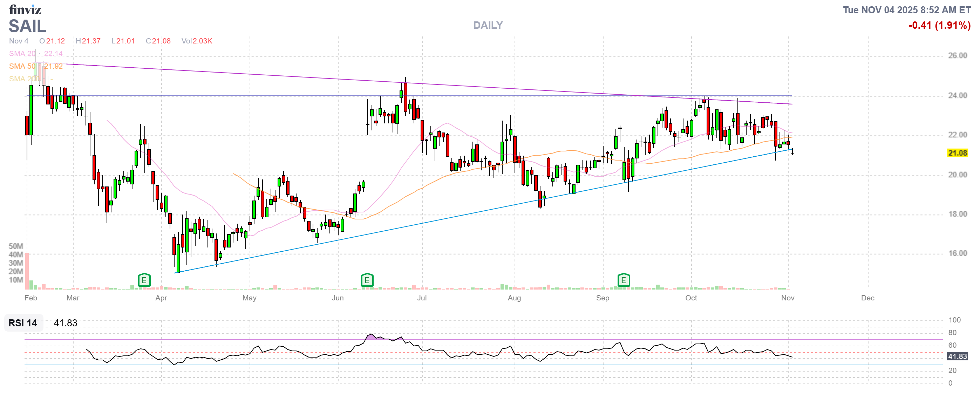This screenshot has height=394, width=980.
Task: Click the yellow 21.08 current price tag
Action: coord(957,153)
